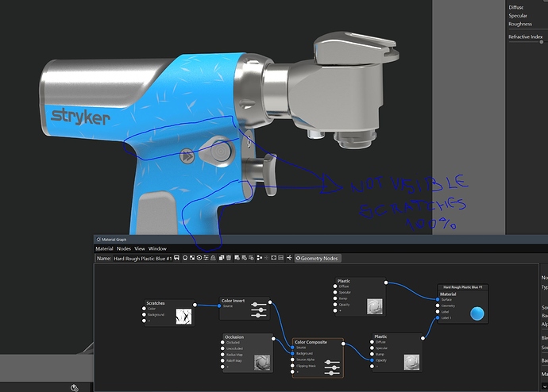This screenshot has height=392, width=548.
Task: Click the Label 1 socket on Material node
Action: click(x=438, y=317)
